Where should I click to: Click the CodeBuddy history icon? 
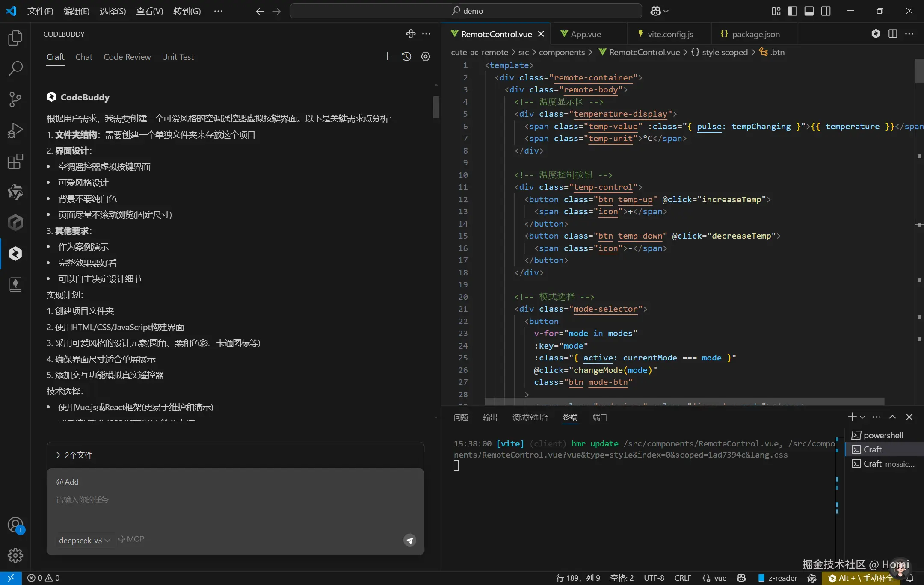pos(406,56)
